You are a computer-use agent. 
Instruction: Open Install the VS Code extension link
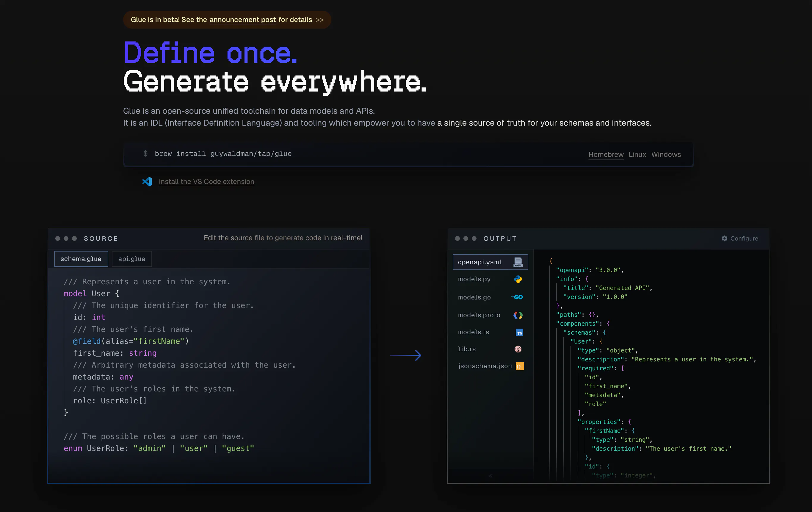pos(206,182)
